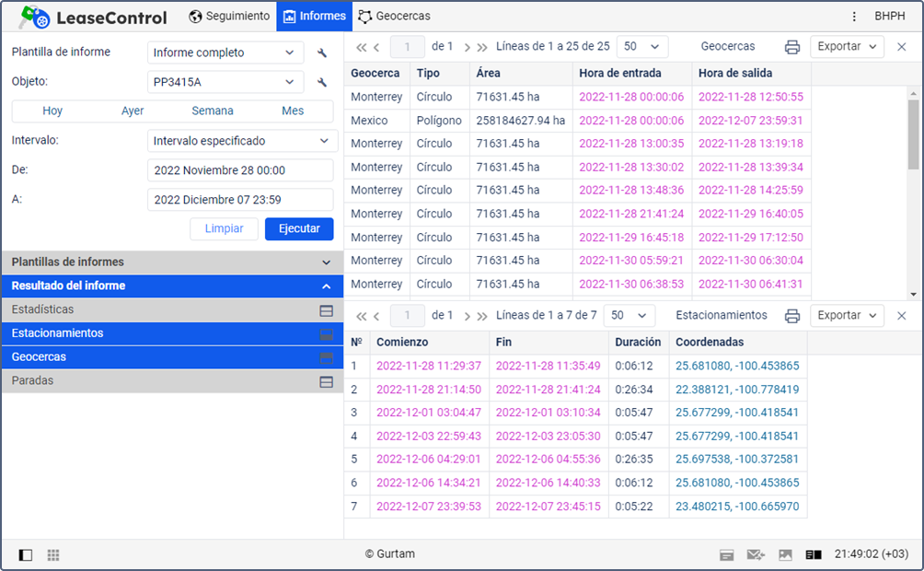
Task: Toggle the Estacionamientos table layout icon
Action: pyautogui.click(x=326, y=333)
